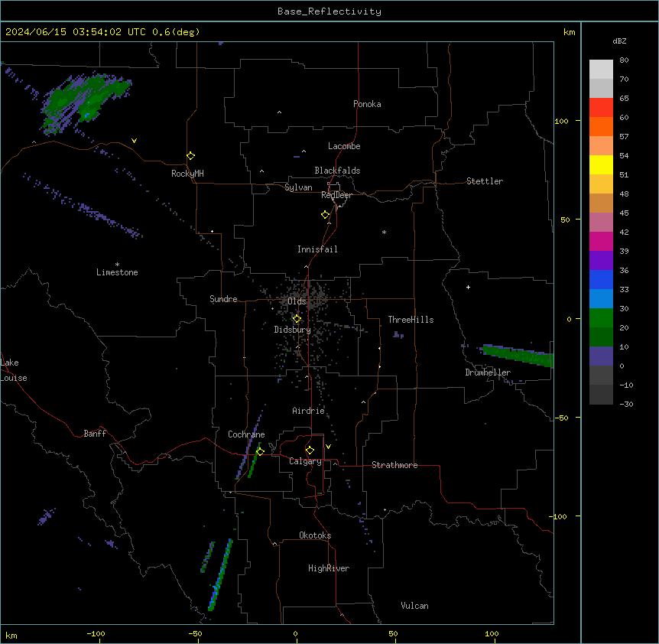Click the green radar echo near Drumheller

point(517,355)
